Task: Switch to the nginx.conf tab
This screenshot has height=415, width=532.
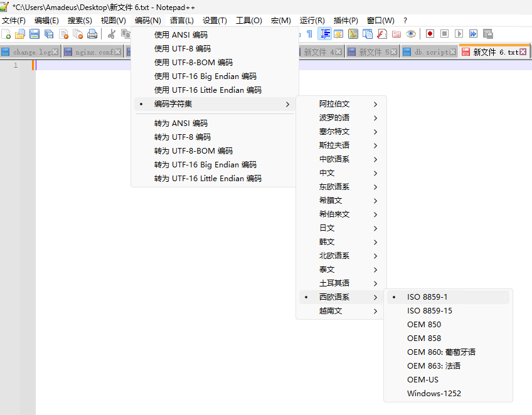Action: coord(95,52)
